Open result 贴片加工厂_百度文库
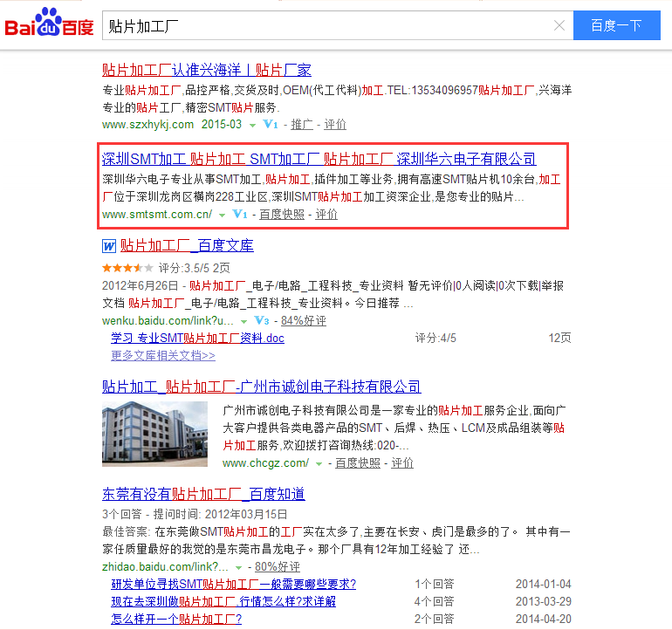672x630 pixels. pos(187,245)
